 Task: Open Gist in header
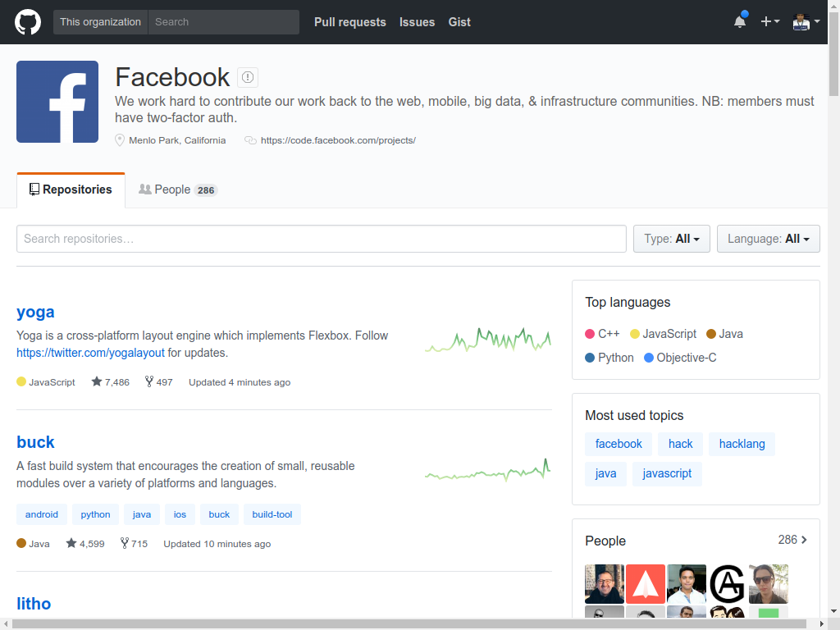pos(459,22)
